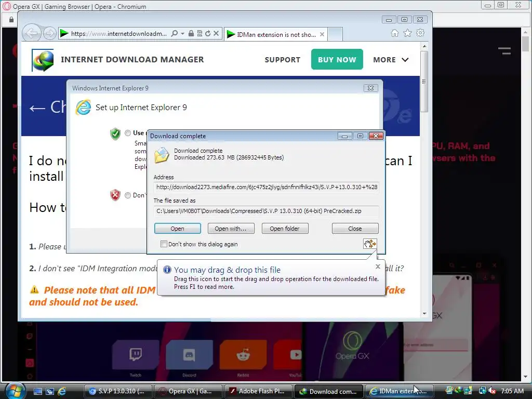Viewport: 532px width, 399px height.
Task: Switch to Download complete taskbar button
Action: tap(328, 391)
